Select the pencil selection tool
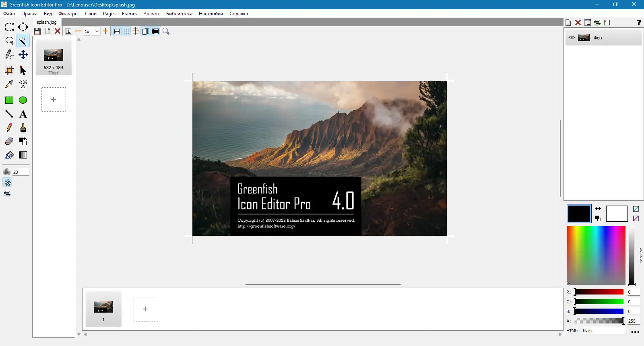Viewport: 644px width, 346px height. click(x=9, y=55)
